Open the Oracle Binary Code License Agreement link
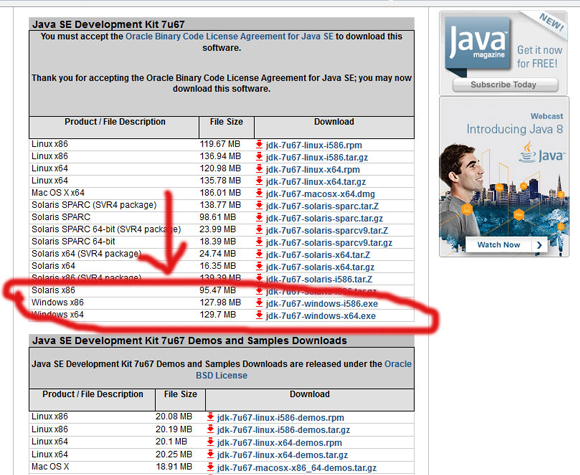 [x=229, y=36]
